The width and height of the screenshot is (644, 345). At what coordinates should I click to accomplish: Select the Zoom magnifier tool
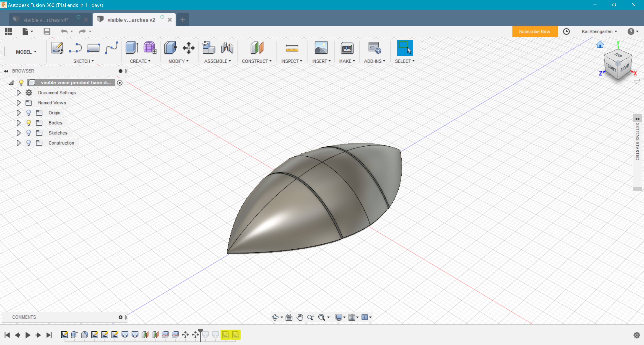pyautogui.click(x=310, y=317)
